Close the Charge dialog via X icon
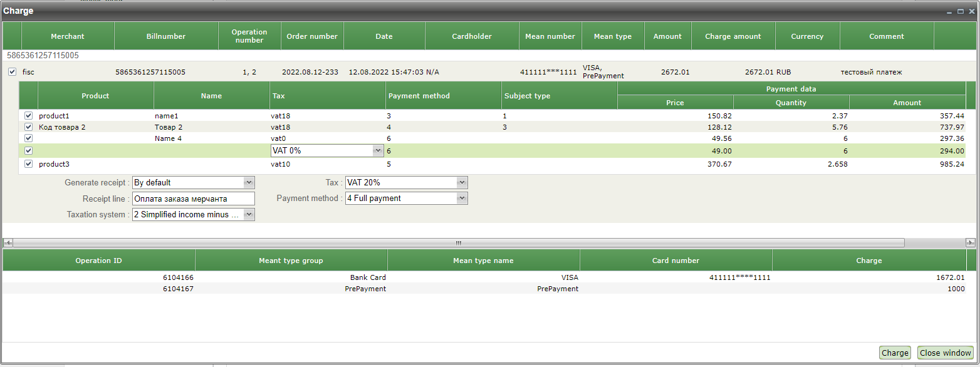Viewport: 980px width, 367px height. click(971, 11)
